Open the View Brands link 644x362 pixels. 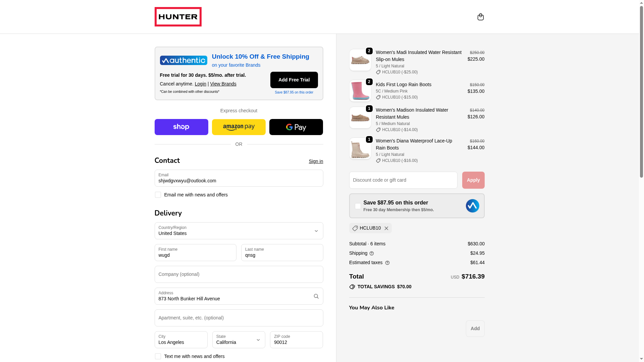[223, 84]
